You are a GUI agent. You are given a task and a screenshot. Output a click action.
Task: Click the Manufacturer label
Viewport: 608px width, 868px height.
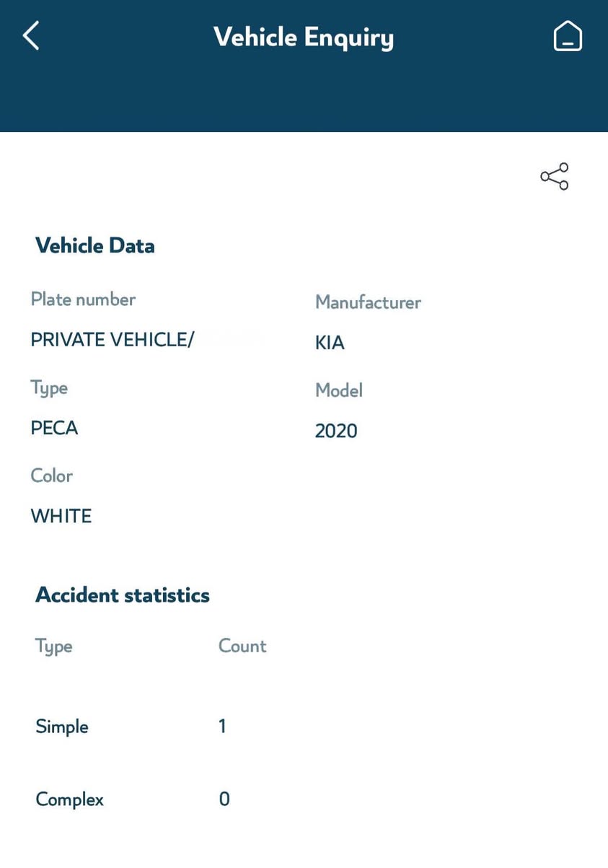coord(368,302)
